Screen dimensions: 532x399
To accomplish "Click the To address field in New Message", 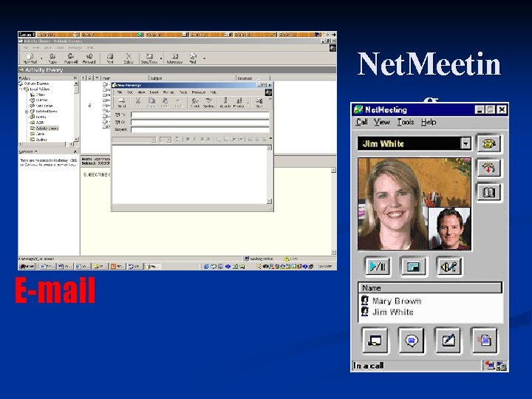I will pos(200,115).
